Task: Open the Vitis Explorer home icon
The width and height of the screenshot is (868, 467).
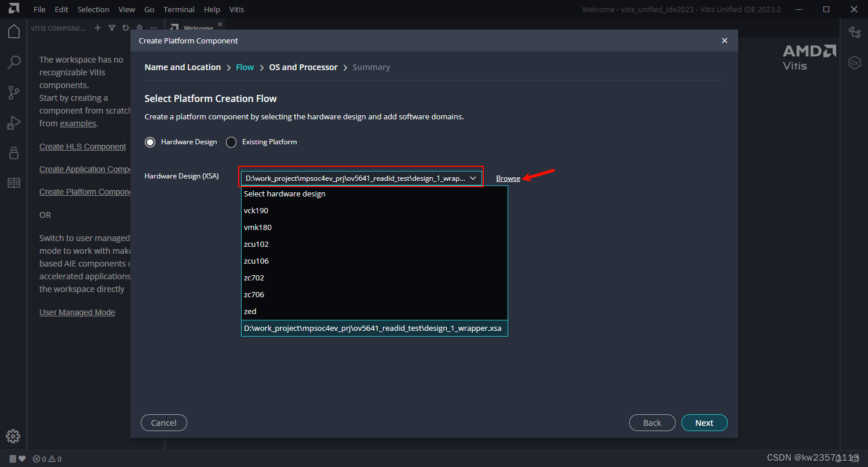Action: tap(14, 31)
